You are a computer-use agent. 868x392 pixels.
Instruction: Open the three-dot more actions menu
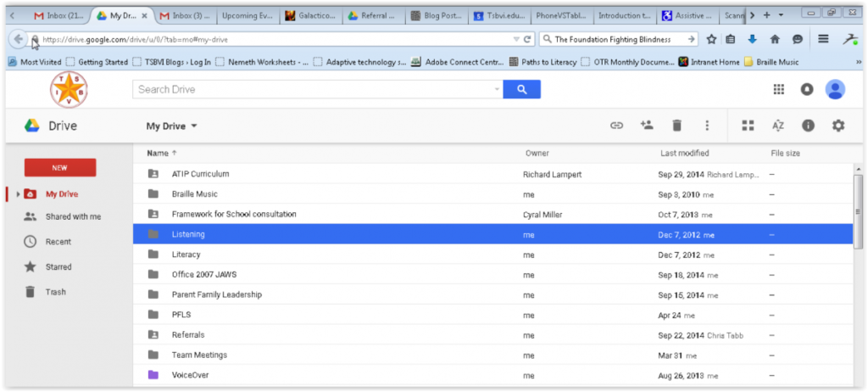click(x=707, y=126)
